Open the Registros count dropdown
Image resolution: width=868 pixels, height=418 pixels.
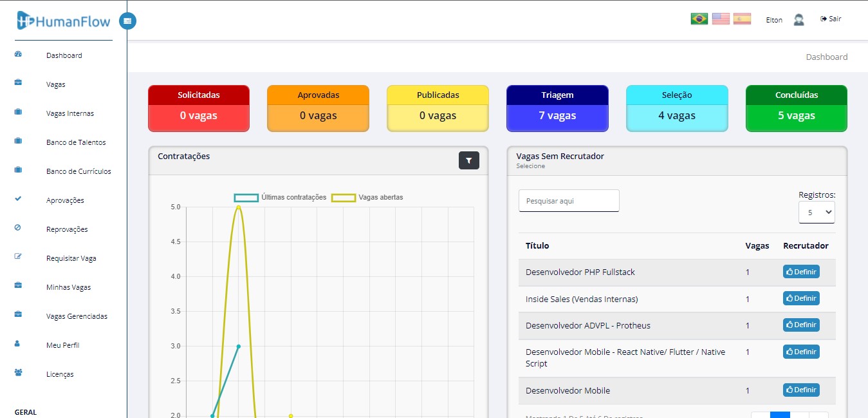click(816, 212)
